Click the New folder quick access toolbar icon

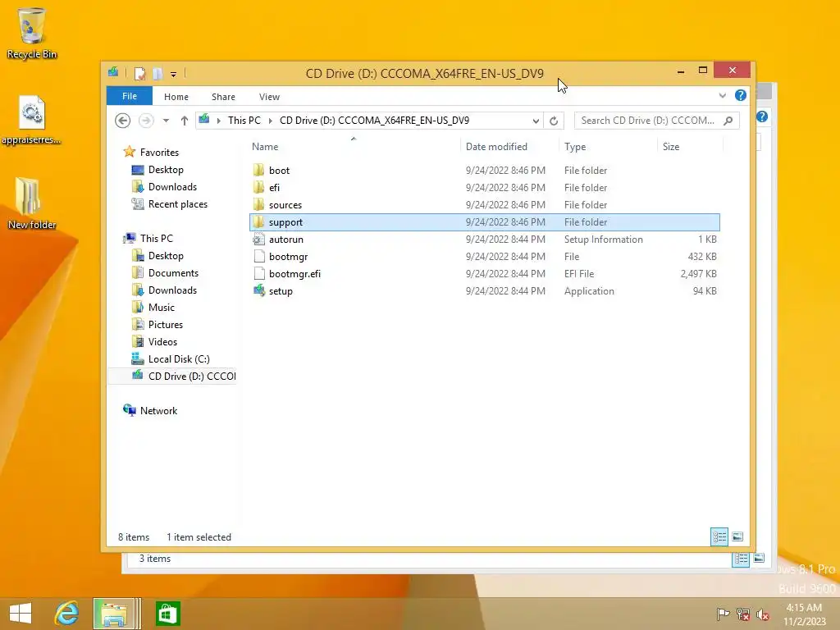(157, 73)
